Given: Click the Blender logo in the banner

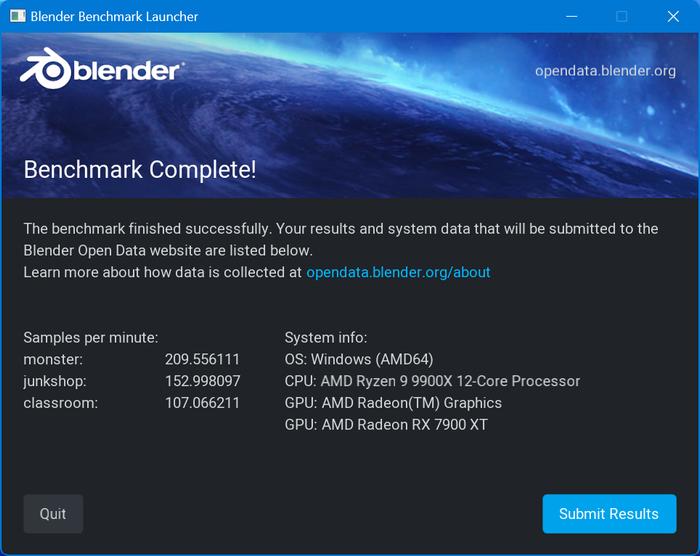Looking at the screenshot, I should pos(102,69).
